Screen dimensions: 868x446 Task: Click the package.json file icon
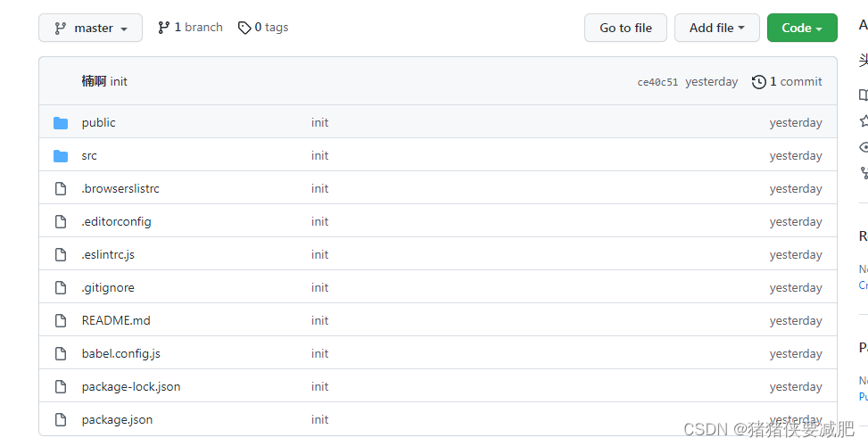pyautogui.click(x=61, y=419)
